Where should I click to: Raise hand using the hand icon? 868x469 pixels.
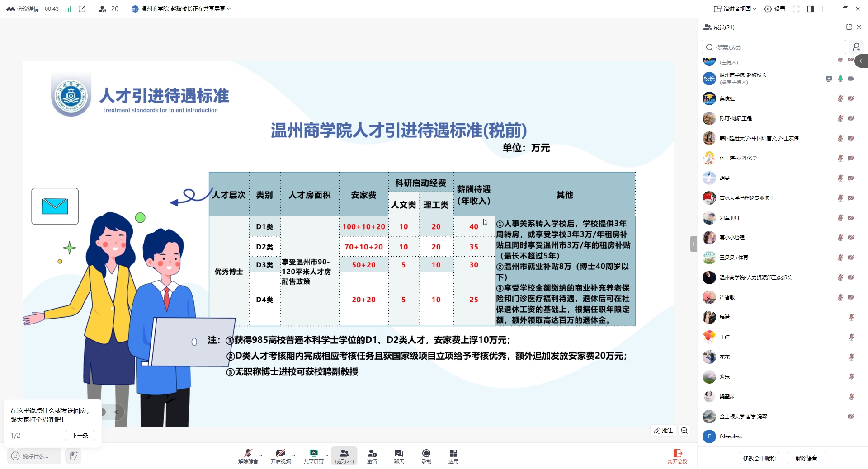tap(73, 456)
